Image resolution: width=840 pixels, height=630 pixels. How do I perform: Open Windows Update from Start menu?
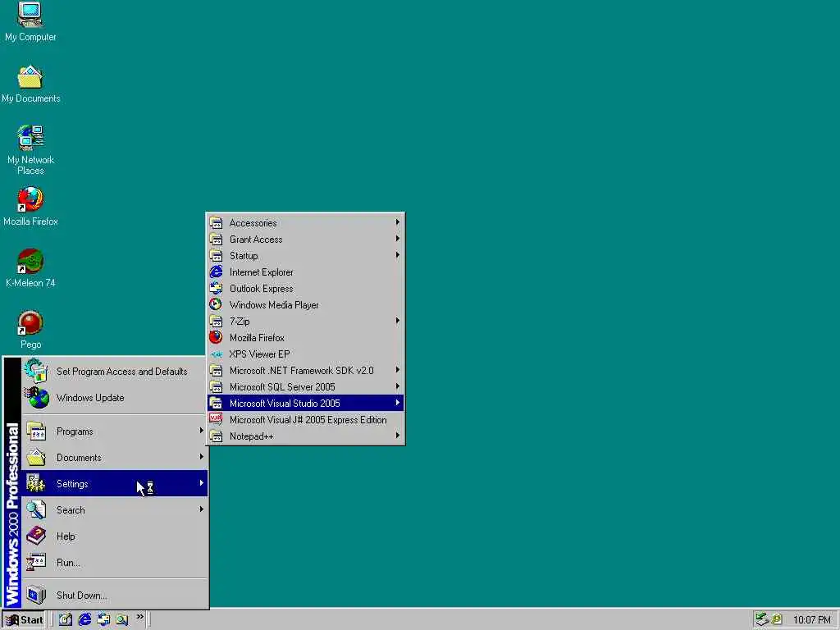[x=114, y=398]
